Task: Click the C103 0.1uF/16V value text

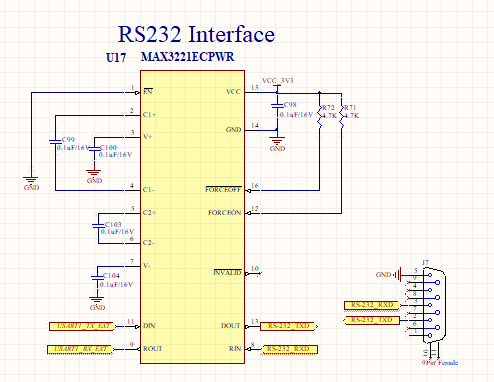Action: point(117,232)
